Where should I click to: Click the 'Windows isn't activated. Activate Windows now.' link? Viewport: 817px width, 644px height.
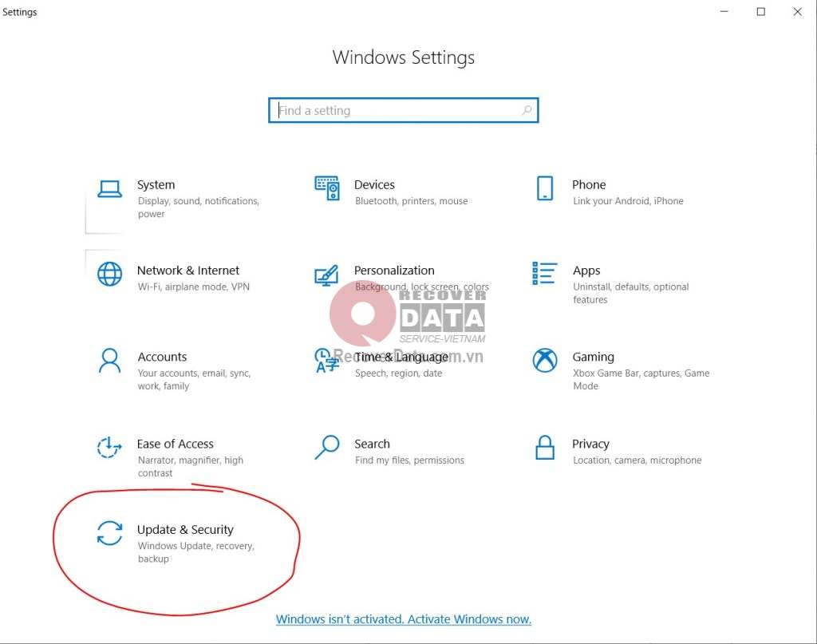click(403, 619)
